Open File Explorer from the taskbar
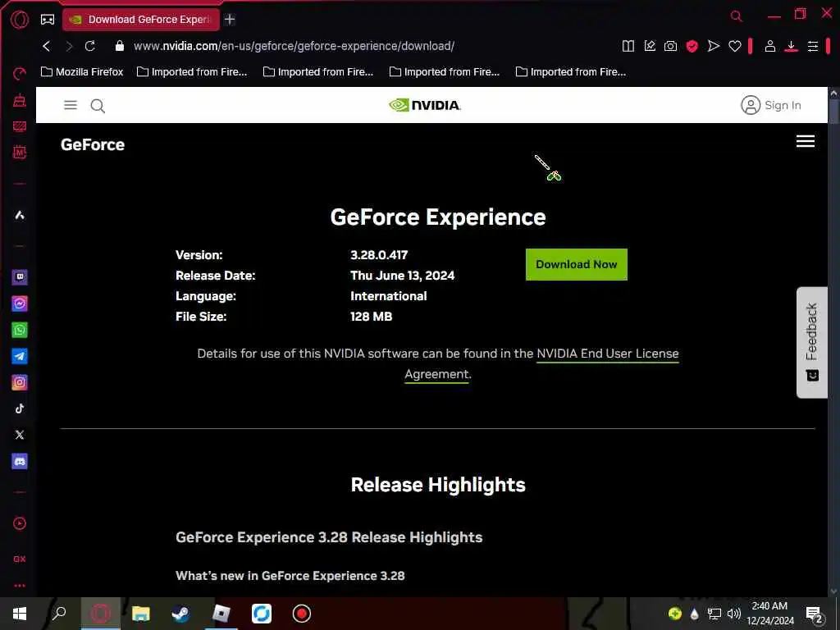The height and width of the screenshot is (630, 840). (140, 614)
